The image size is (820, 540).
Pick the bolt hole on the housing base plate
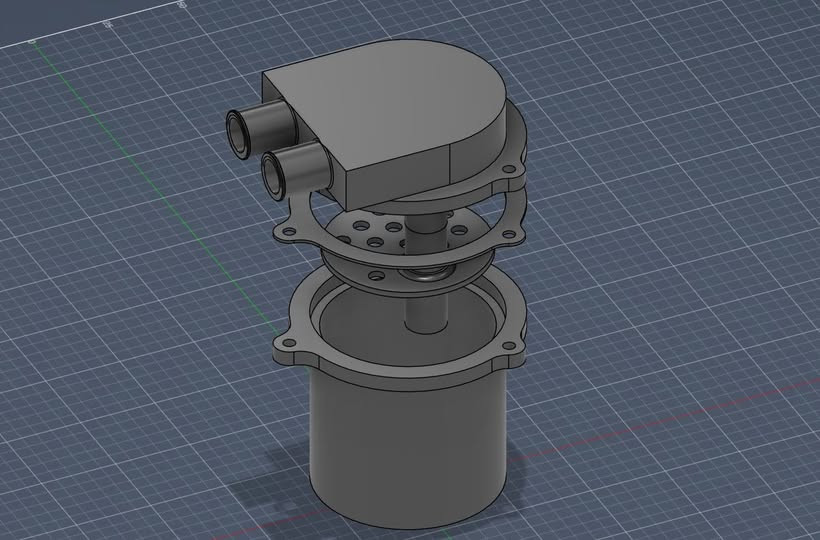[x=508, y=169]
